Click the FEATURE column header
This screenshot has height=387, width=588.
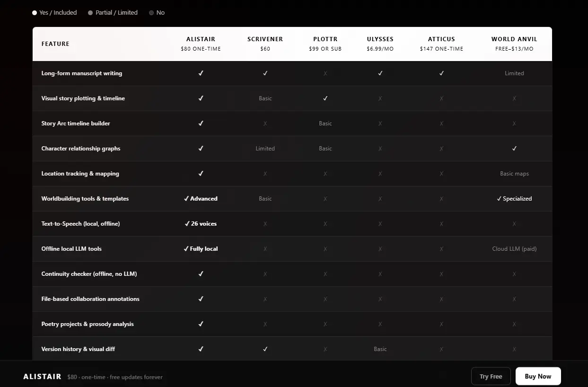(x=55, y=44)
